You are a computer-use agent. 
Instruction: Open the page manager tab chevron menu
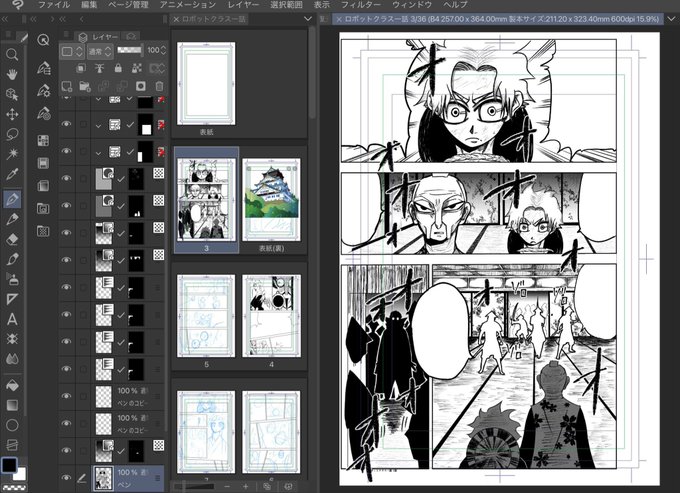(308, 19)
